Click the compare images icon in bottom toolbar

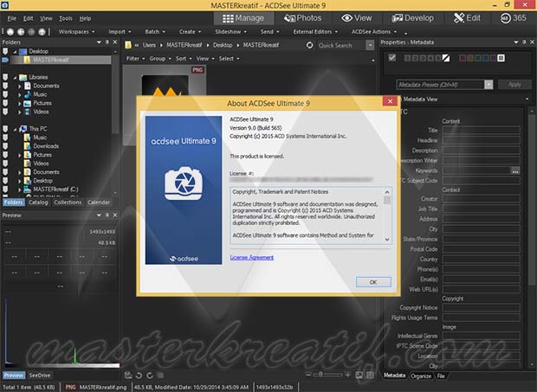[x=160, y=376]
